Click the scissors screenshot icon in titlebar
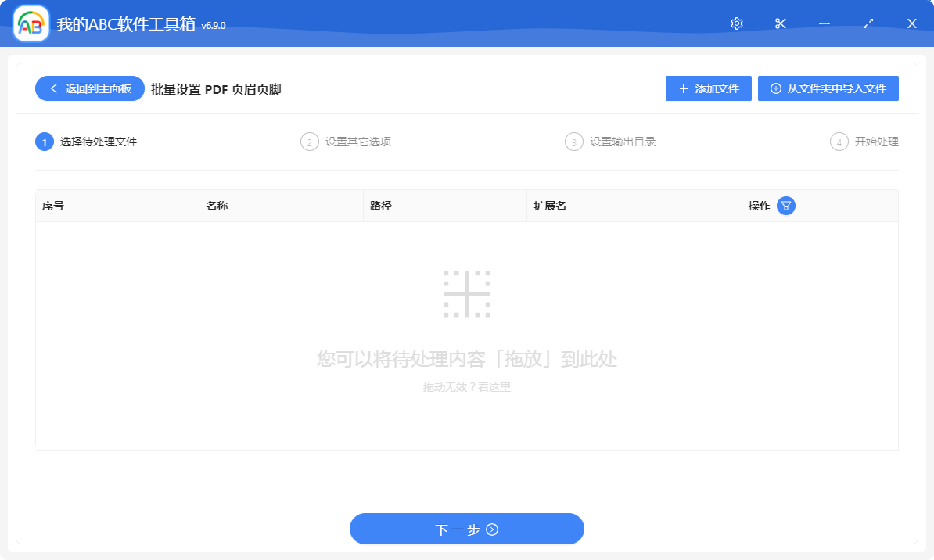 tap(780, 23)
